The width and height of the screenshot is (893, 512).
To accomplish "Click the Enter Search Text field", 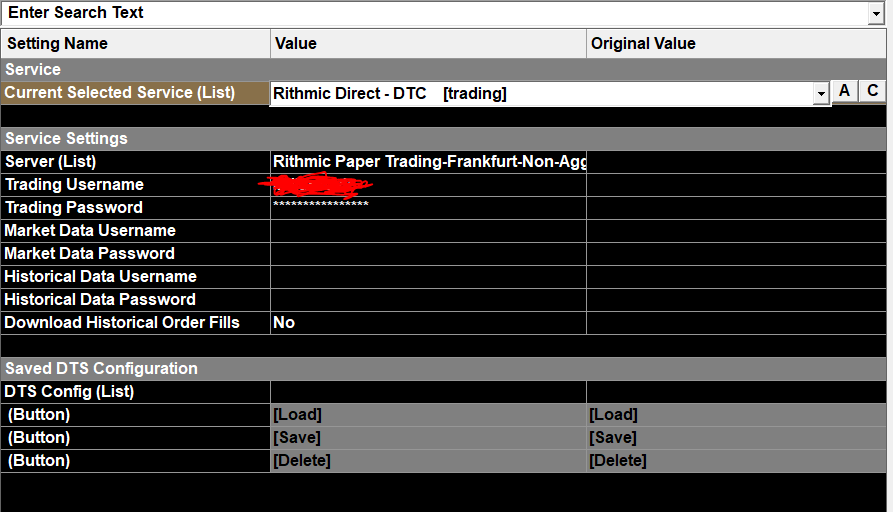I will (x=435, y=13).
